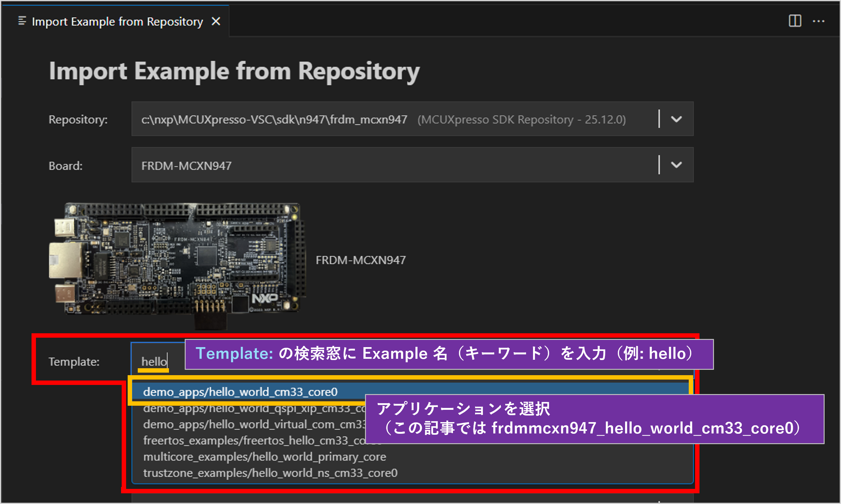Select the Import Example from Repository tab
The width and height of the screenshot is (841, 504).
117,22
